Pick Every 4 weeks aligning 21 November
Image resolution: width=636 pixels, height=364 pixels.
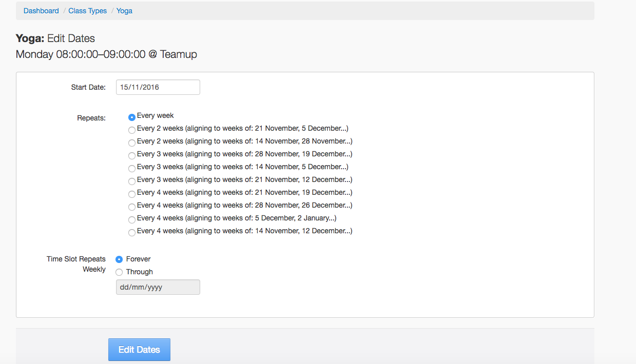coord(132,194)
